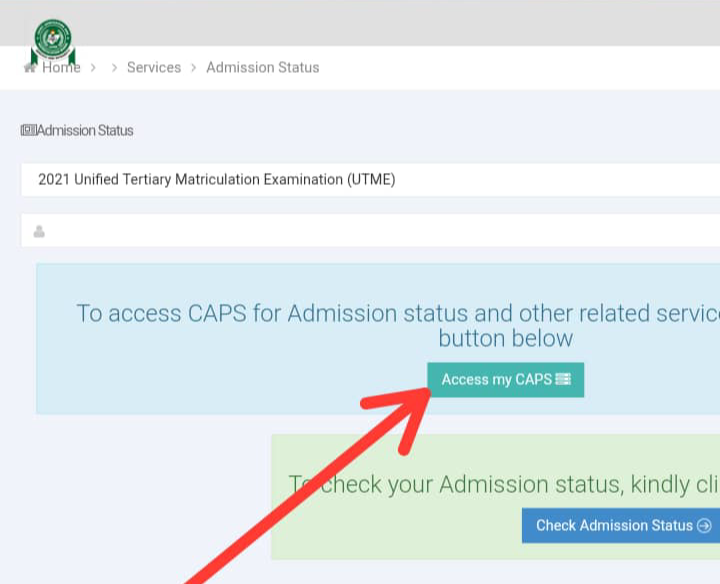Click the 'To access CAPS' instruction text
Screen dimensions: 720x584
[398, 326]
